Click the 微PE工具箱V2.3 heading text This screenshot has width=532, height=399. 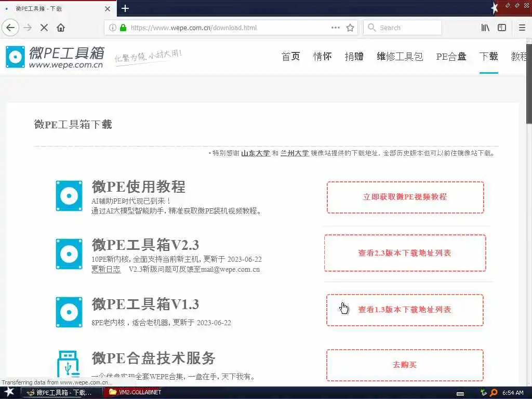(x=145, y=245)
